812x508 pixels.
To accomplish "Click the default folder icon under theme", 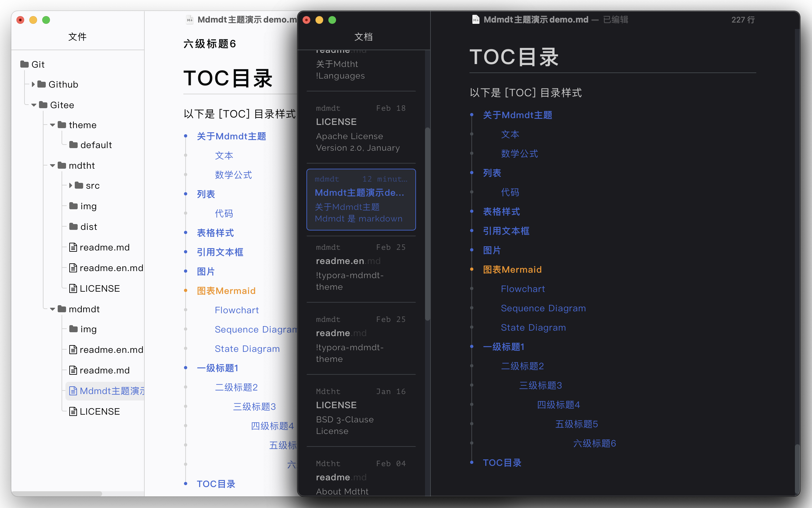I will tap(73, 145).
